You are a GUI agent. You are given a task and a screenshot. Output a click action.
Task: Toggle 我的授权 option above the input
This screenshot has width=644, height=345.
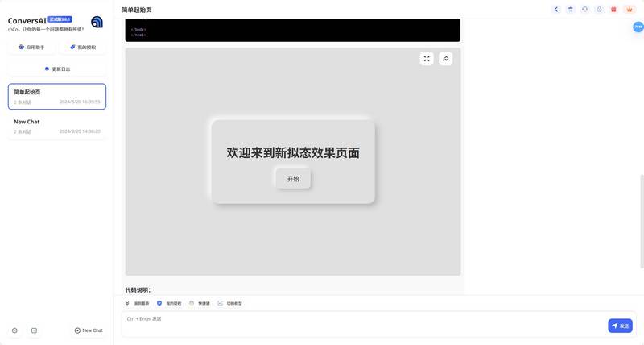point(169,303)
